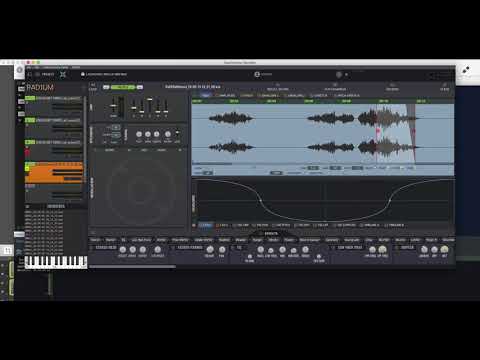Click the last icon button above the waveform, far right
This screenshot has width=480, height=360.
tap(444, 87)
